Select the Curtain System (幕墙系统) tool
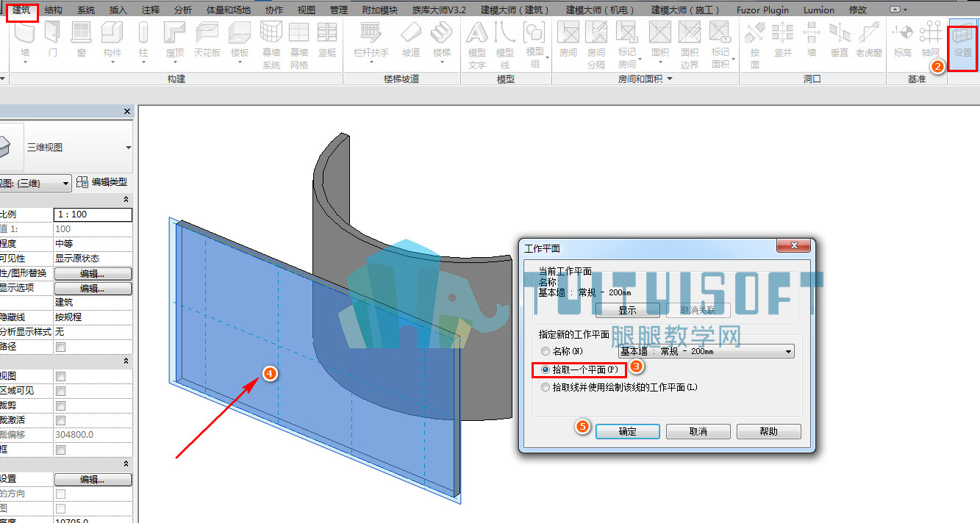Screen dimensions: 980x523 coord(271,45)
